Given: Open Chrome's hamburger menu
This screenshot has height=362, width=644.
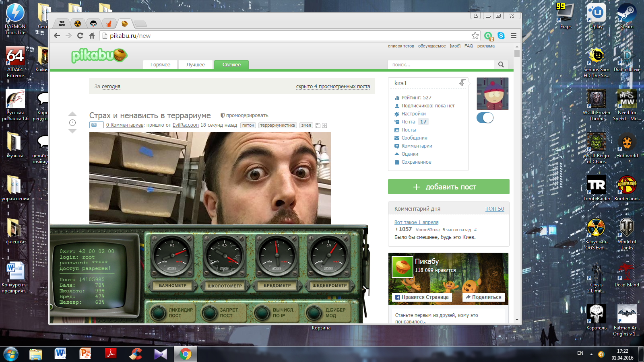Looking at the screenshot, I should tap(514, 36).
